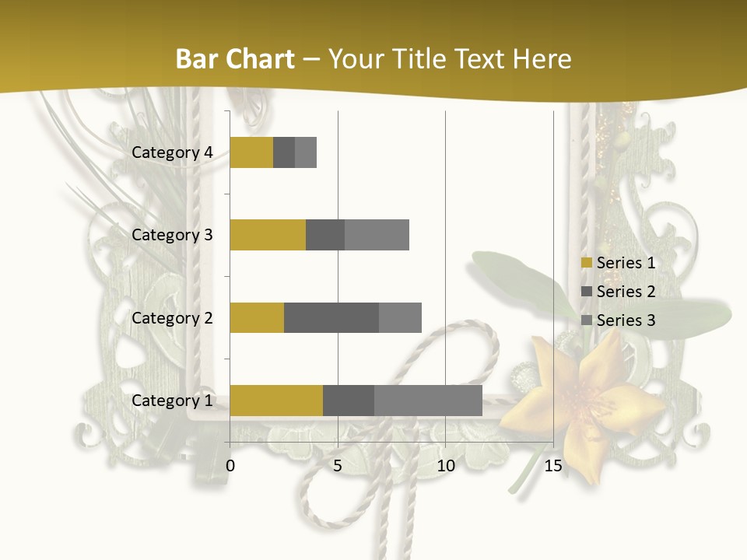Click the Series 1 gold legend swatch

coord(587,262)
